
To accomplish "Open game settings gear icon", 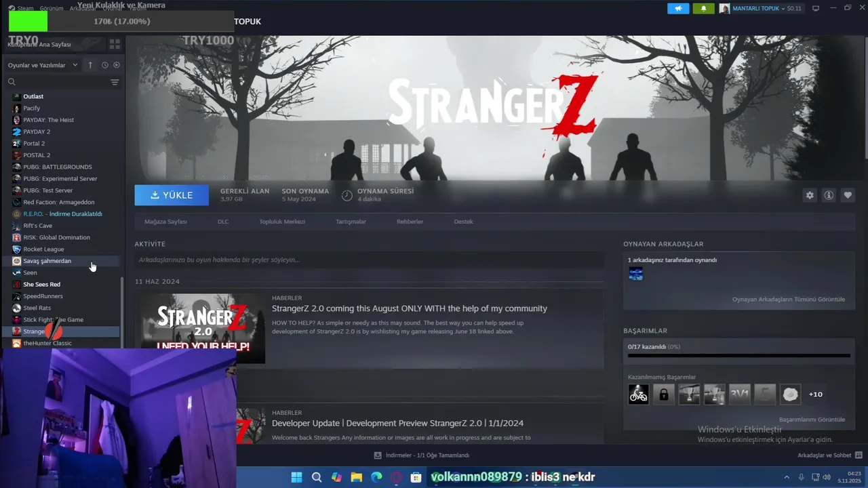I will point(810,195).
